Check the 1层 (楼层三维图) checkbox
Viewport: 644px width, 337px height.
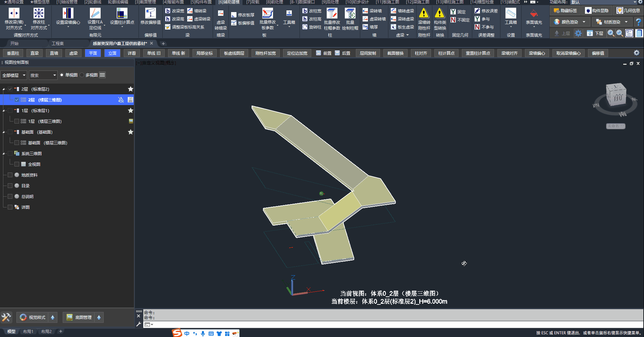click(17, 121)
